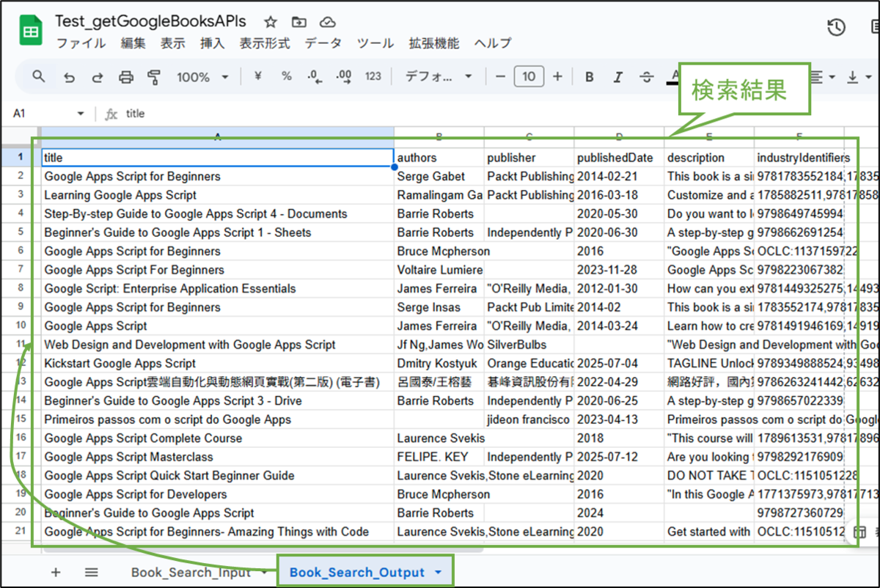The width and height of the screenshot is (880, 588).
Task: Select cell Kickstart Google Apps Script
Action: tap(218, 363)
